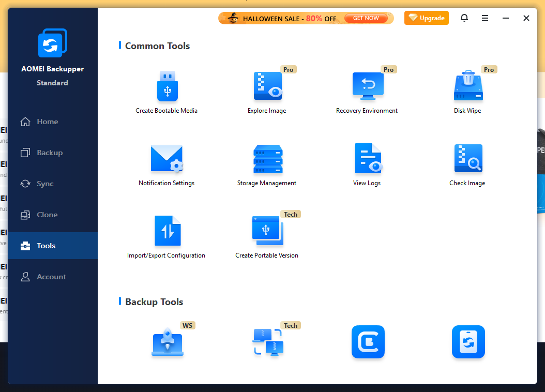Image resolution: width=545 pixels, height=392 pixels.
Task: Open the WS-tagged rocket backup tool
Action: 167,342
